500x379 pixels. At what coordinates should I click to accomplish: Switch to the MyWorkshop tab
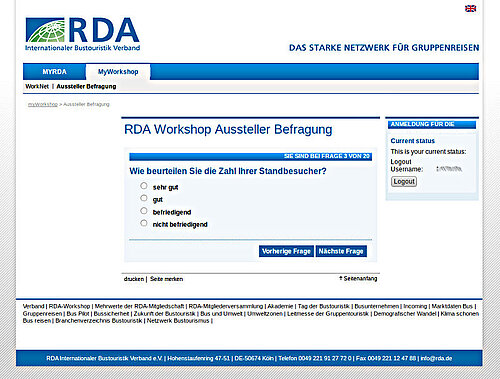pyautogui.click(x=118, y=72)
